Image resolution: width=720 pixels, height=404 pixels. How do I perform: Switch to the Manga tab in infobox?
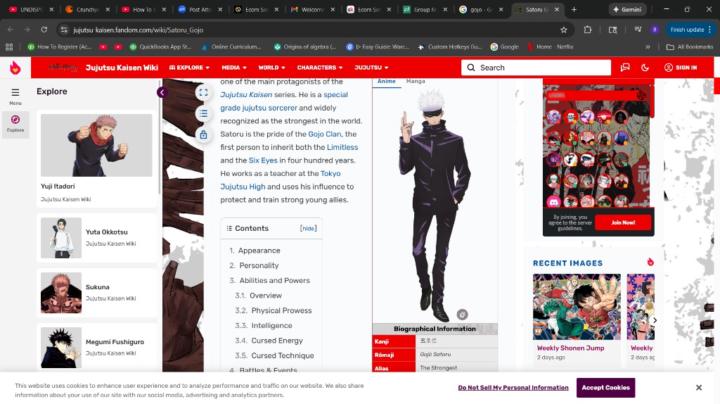415,81
